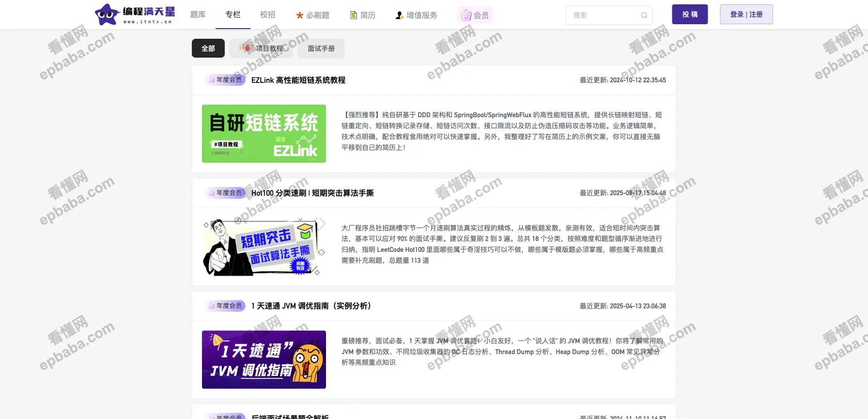
Task: Click 最近更新: 2025-04-13 23:06:38
Action: click(x=623, y=306)
